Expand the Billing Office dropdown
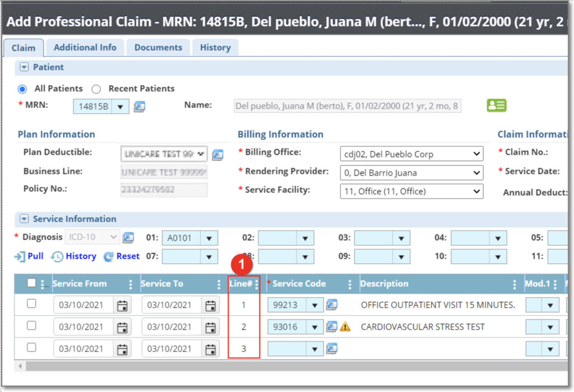574x392 pixels. click(x=476, y=154)
